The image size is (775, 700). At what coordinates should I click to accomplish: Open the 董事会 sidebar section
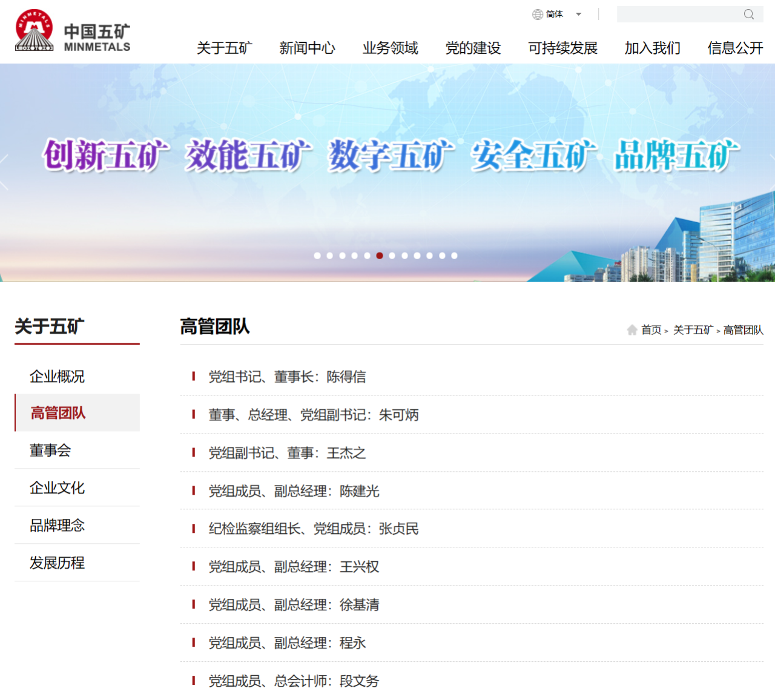pyautogui.click(x=50, y=451)
